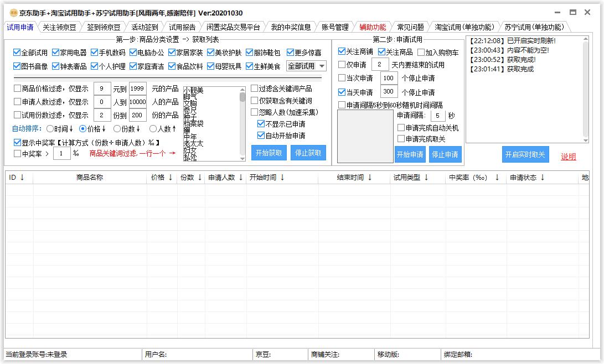Sort by 价格 column header
The image size is (604, 364).
point(162,178)
